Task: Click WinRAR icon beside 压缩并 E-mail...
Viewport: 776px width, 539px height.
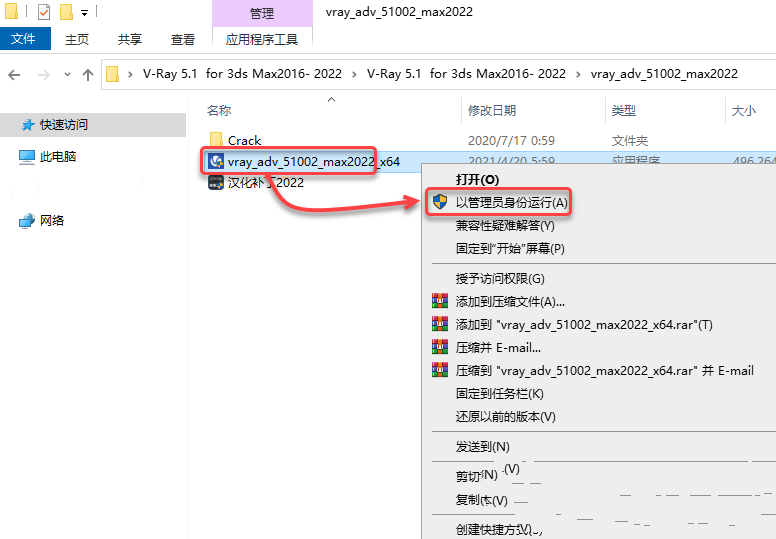Action: pyautogui.click(x=440, y=347)
